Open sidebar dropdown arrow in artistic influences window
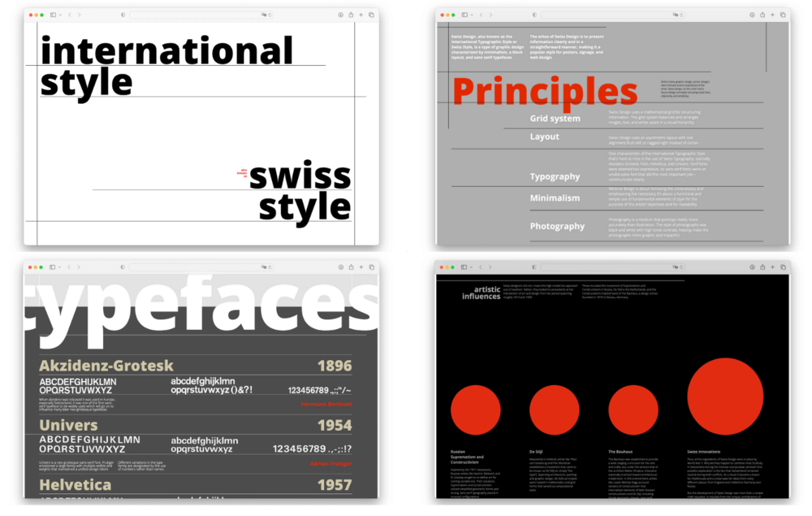The width and height of the screenshot is (812, 516). 472,267
